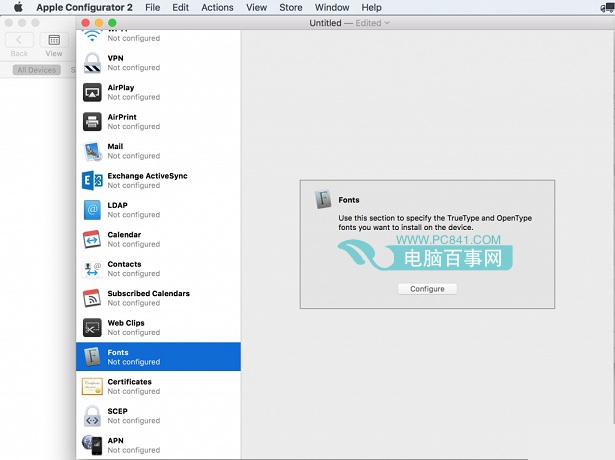Image resolution: width=615 pixels, height=460 pixels.
Task: Open the Apple menu
Action: 17,7
